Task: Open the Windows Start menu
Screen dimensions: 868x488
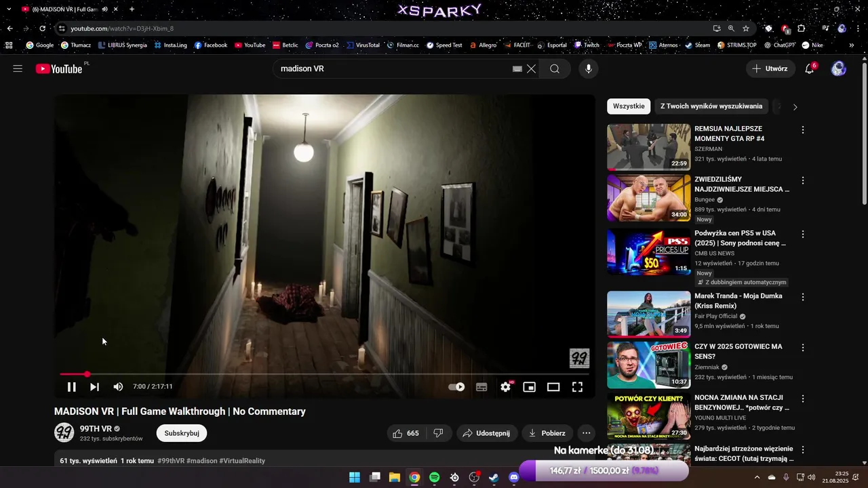Action: point(355,477)
